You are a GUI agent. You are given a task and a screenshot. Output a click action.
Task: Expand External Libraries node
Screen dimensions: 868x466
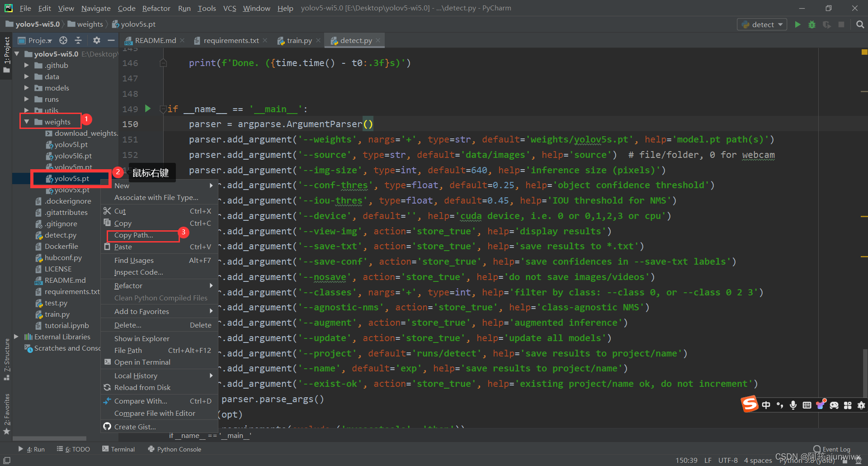tap(17, 337)
